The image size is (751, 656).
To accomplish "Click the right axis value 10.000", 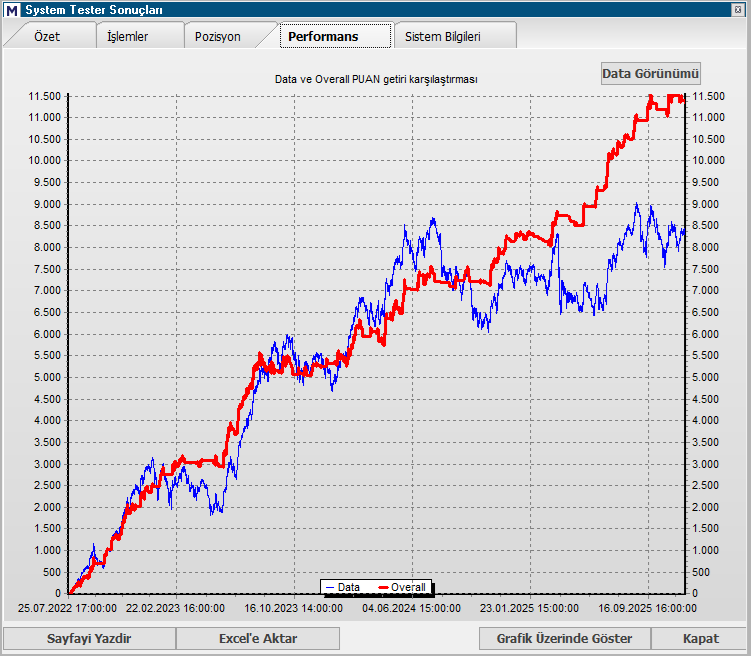I will tap(708, 160).
